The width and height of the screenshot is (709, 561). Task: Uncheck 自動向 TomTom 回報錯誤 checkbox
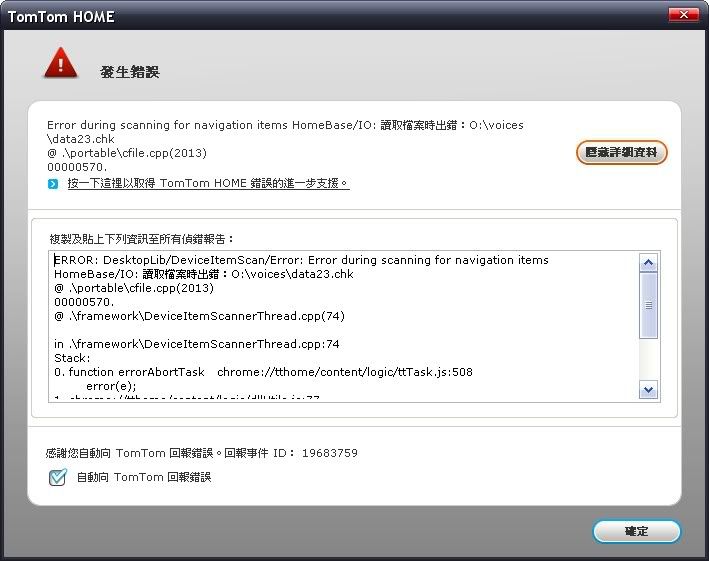tap(57, 477)
